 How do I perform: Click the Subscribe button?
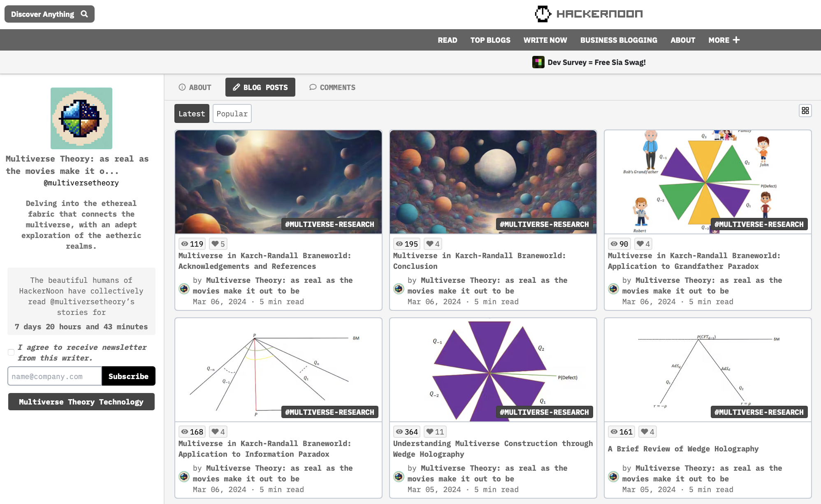(x=128, y=376)
